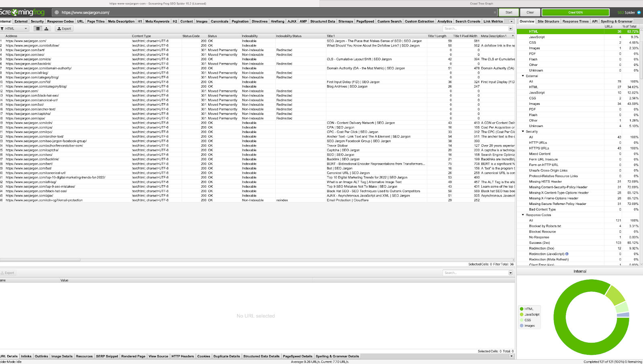Click the Start button
Image resolution: width=643 pixels, height=364 pixels.
[509, 12]
